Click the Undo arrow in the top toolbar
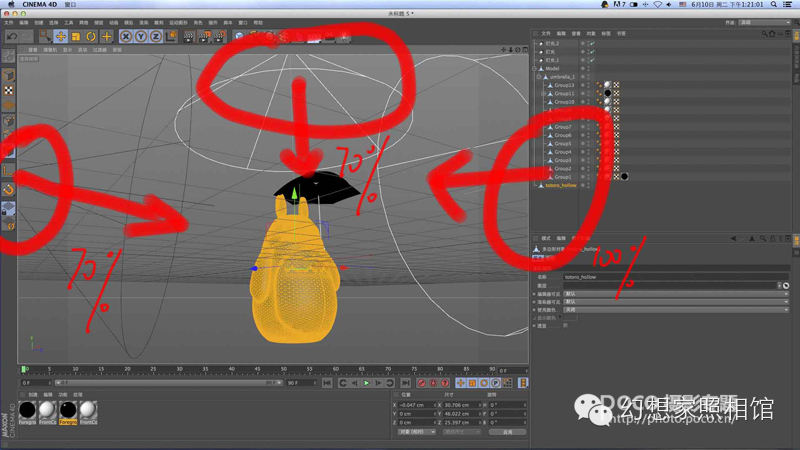This screenshot has height=450, width=800. (x=12, y=36)
